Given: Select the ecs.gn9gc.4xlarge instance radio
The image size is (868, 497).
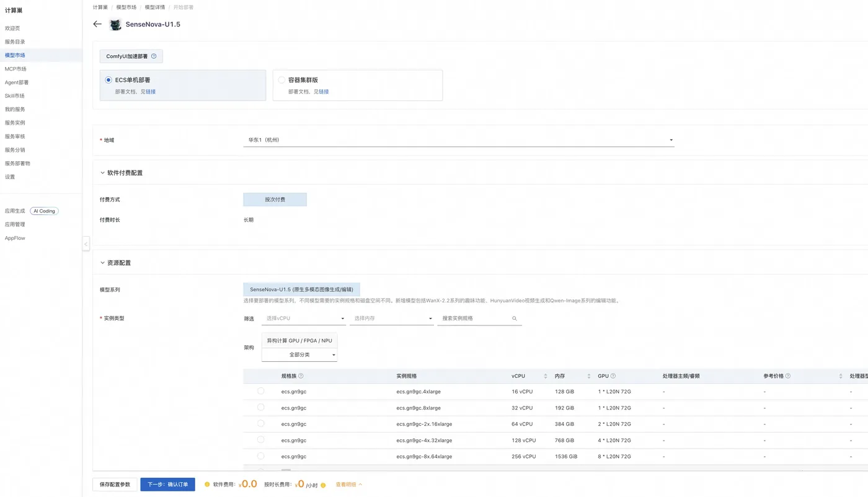Looking at the screenshot, I should pos(261,391).
